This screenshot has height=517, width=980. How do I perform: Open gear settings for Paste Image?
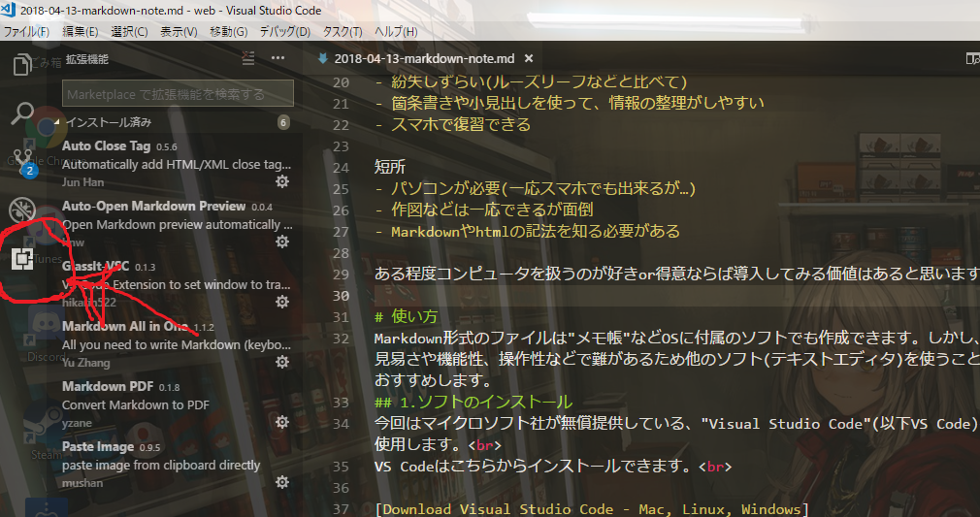(282, 482)
